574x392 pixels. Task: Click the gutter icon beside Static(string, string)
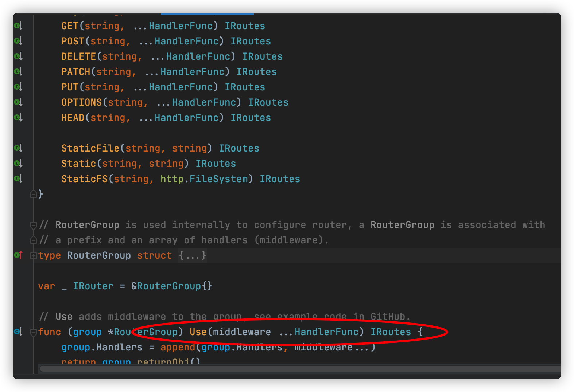pos(18,164)
